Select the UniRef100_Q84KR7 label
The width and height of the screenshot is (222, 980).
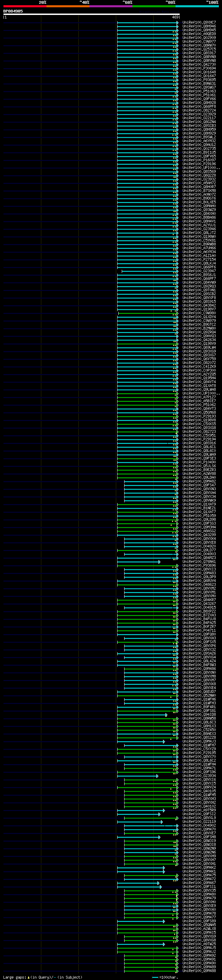click(199, 600)
